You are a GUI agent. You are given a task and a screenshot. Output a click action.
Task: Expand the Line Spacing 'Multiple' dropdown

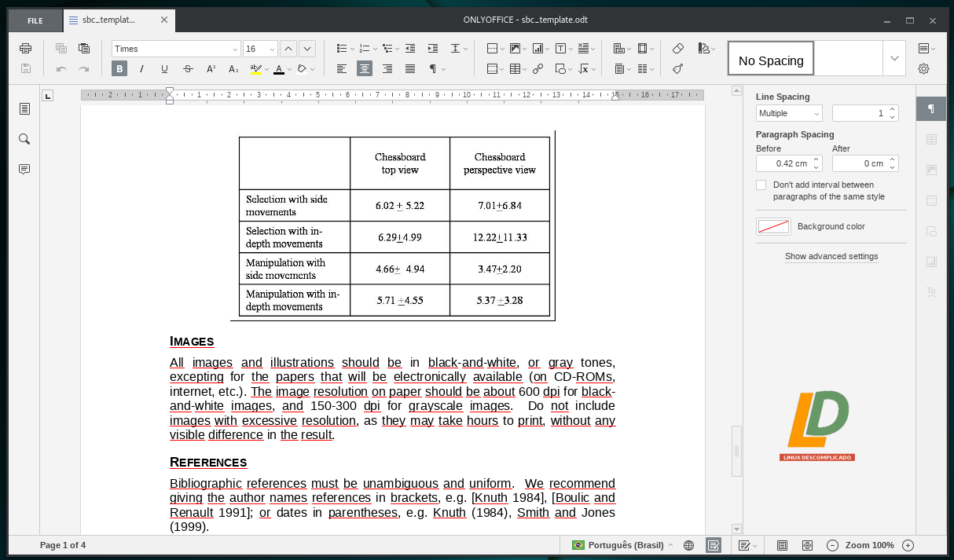click(x=788, y=114)
